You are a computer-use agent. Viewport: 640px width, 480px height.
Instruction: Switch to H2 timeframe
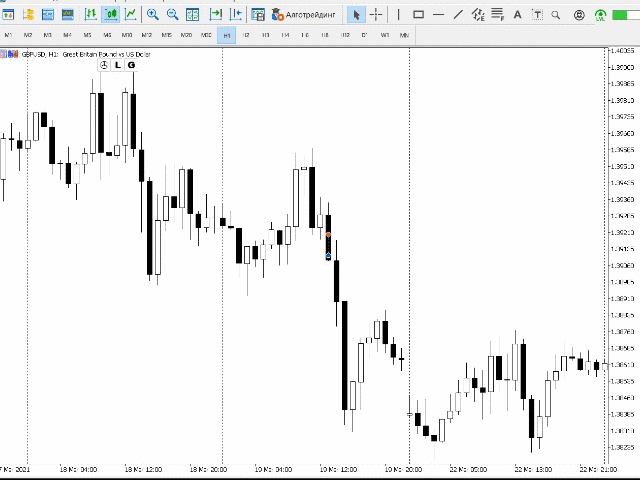tap(246, 35)
